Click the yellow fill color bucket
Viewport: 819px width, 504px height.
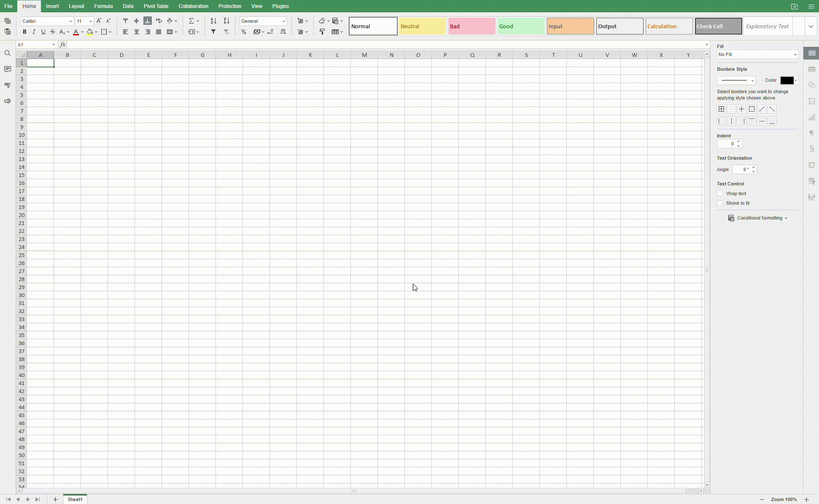coord(90,32)
